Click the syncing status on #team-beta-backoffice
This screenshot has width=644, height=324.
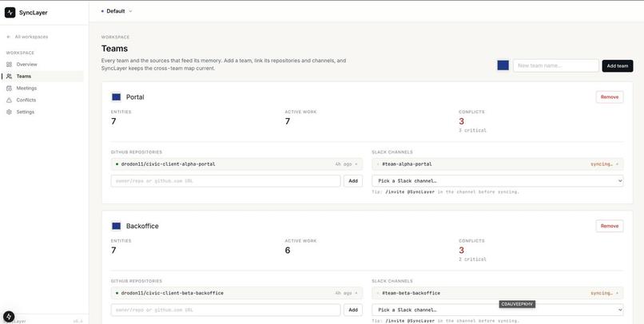click(x=602, y=293)
